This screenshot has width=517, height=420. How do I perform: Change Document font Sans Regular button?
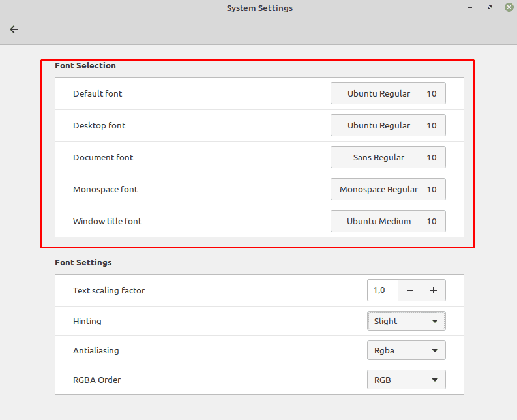point(388,157)
